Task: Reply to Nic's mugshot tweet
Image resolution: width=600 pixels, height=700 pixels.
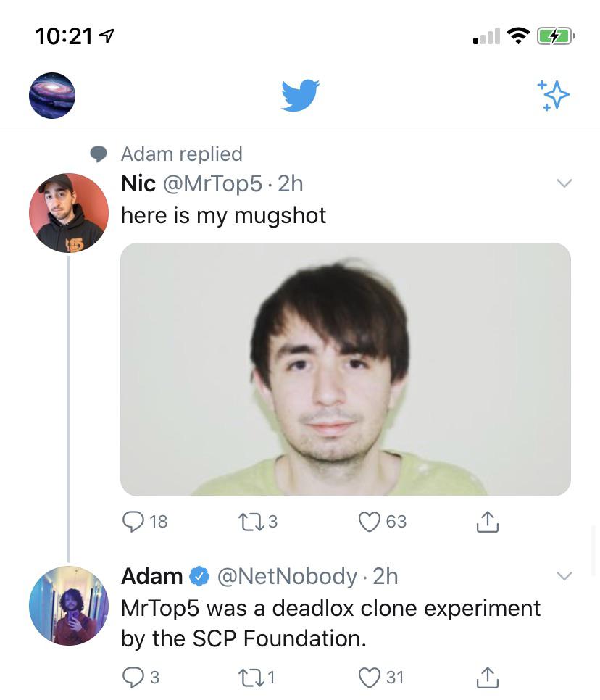Action: (134, 522)
